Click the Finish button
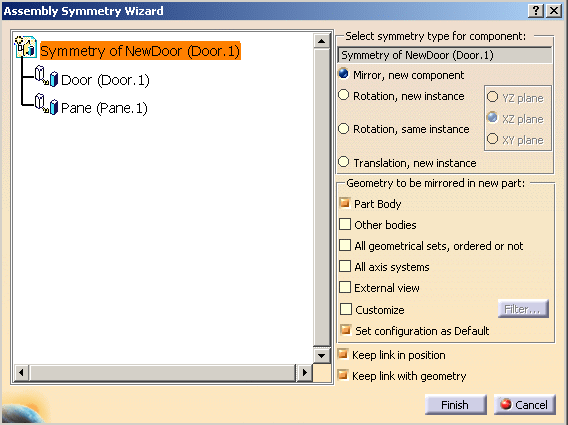This screenshot has width=568, height=425. click(455, 404)
